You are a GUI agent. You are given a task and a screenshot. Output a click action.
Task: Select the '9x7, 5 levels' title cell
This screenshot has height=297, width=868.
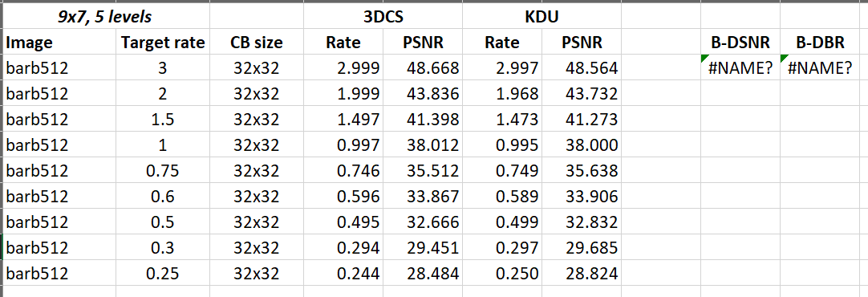[106, 17]
